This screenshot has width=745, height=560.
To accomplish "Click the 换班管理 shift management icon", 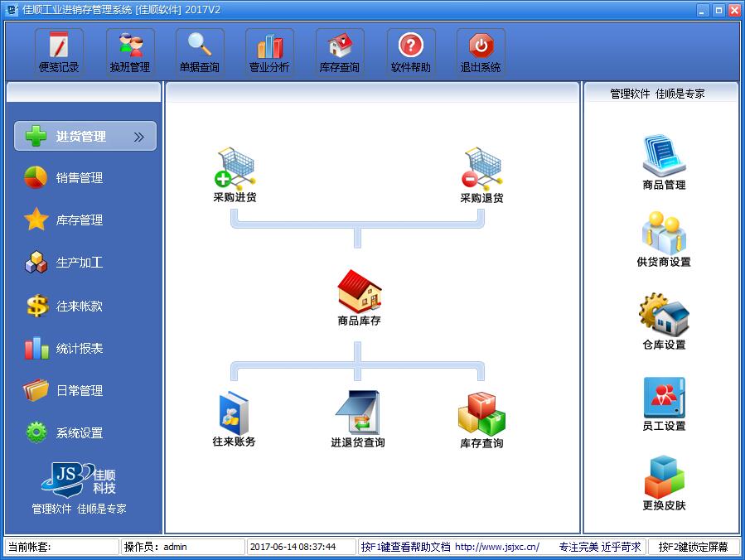I will [130, 51].
